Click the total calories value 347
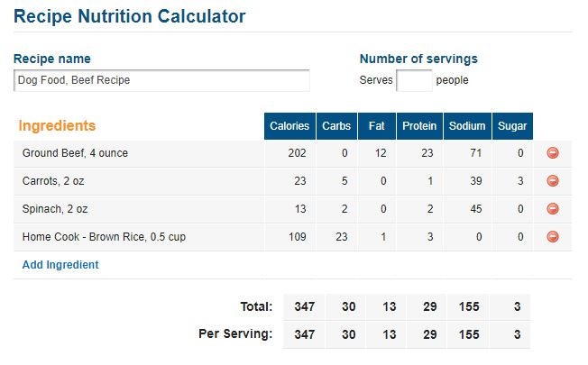 (x=304, y=306)
